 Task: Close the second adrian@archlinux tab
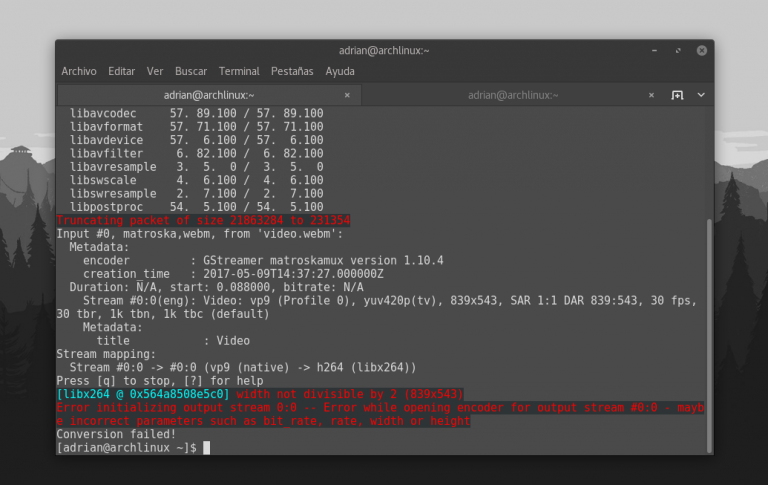tap(651, 95)
